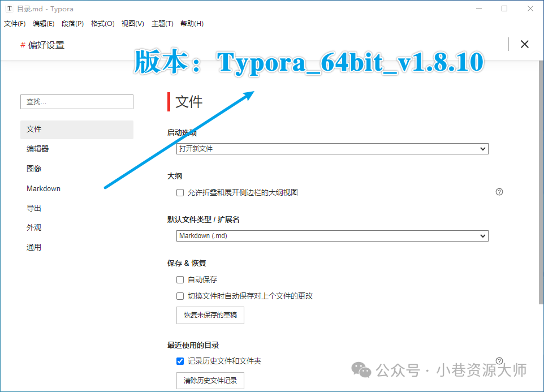Click the 清除历史文件记录 button

210,381
